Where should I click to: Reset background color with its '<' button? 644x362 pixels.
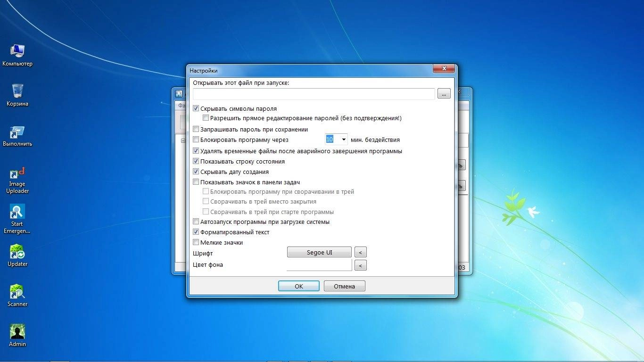360,265
